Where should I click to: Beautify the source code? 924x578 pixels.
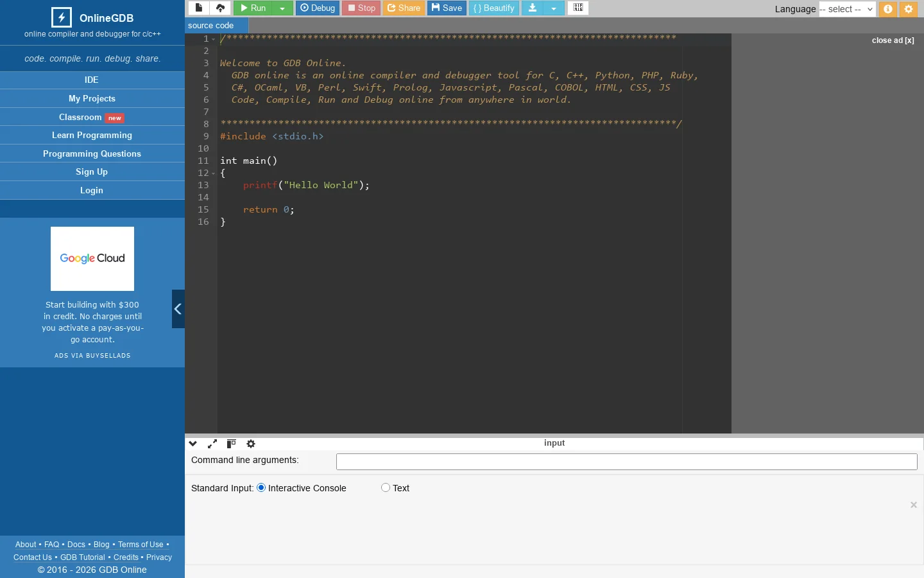[494, 8]
